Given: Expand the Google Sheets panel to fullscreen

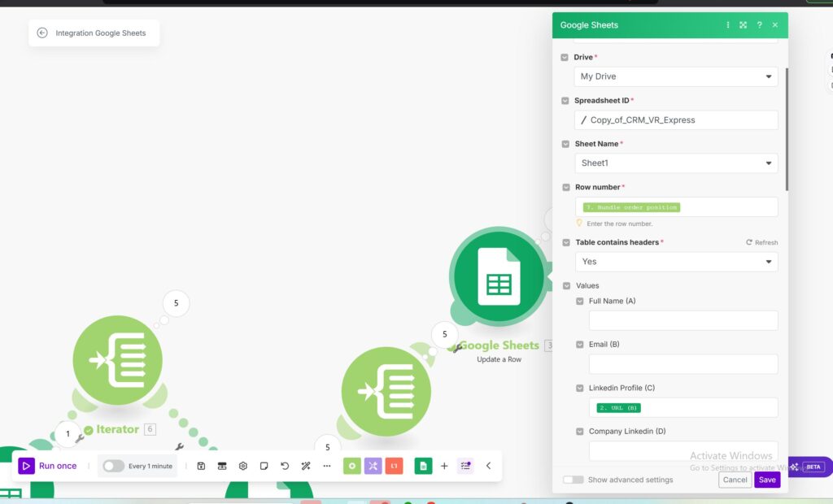Looking at the screenshot, I should 744,25.
